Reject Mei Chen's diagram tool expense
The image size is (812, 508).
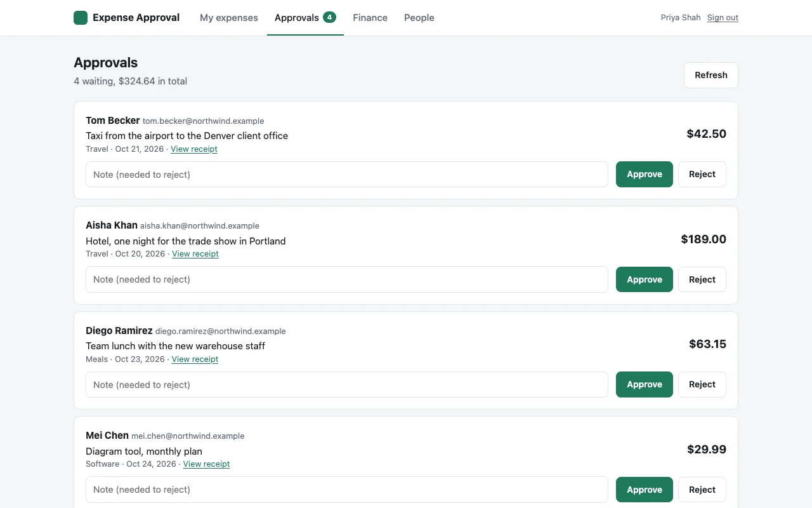coord(702,490)
